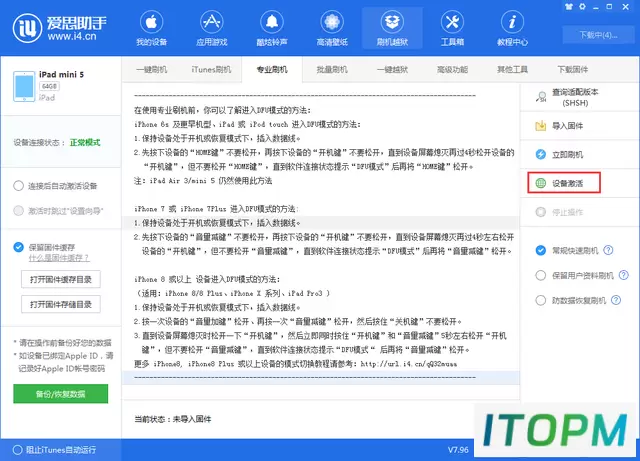Viewport: 640px width, 461px height.
Task: Click the url.i4.cn tutorial link text
Action: point(409,363)
